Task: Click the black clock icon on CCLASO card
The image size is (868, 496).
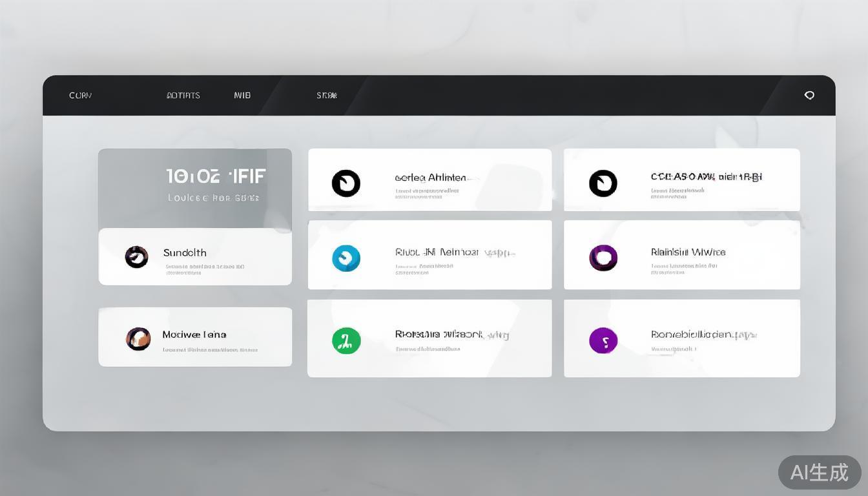Action: pyautogui.click(x=603, y=183)
